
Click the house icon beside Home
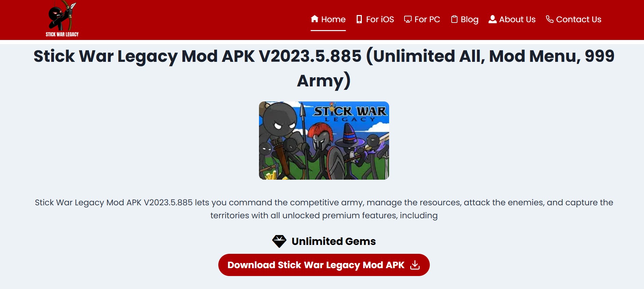click(315, 19)
